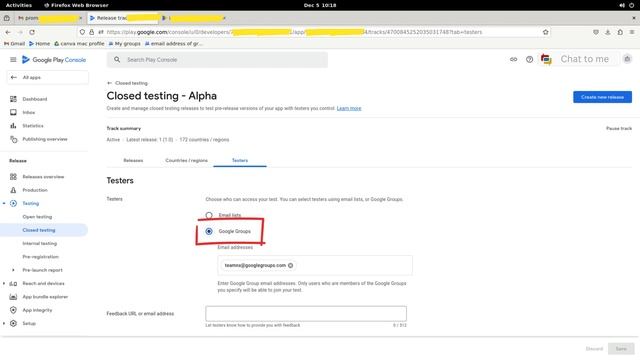Image resolution: width=640 pixels, height=360 pixels.
Task: Click the Reach and devices icon
Action: coord(13,284)
